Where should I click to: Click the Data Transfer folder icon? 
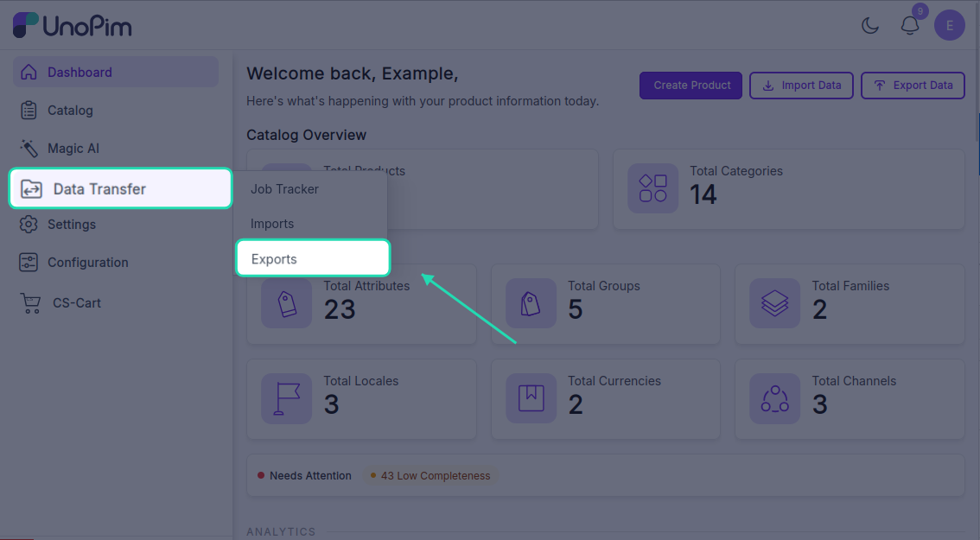[x=31, y=188]
